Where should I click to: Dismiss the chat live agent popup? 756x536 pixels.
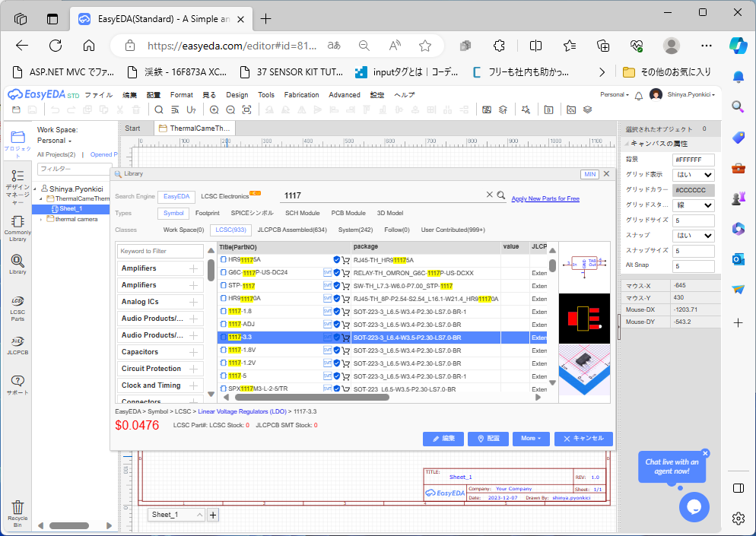coord(705,453)
